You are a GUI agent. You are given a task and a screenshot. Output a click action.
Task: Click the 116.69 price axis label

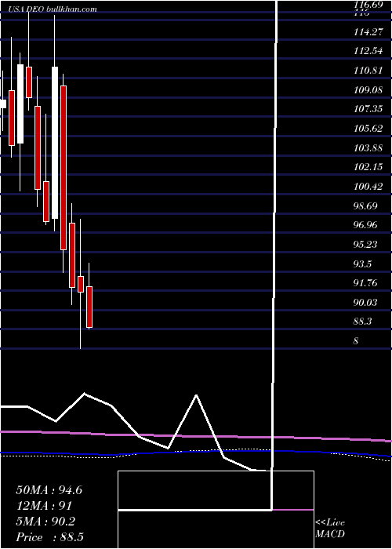367,5
